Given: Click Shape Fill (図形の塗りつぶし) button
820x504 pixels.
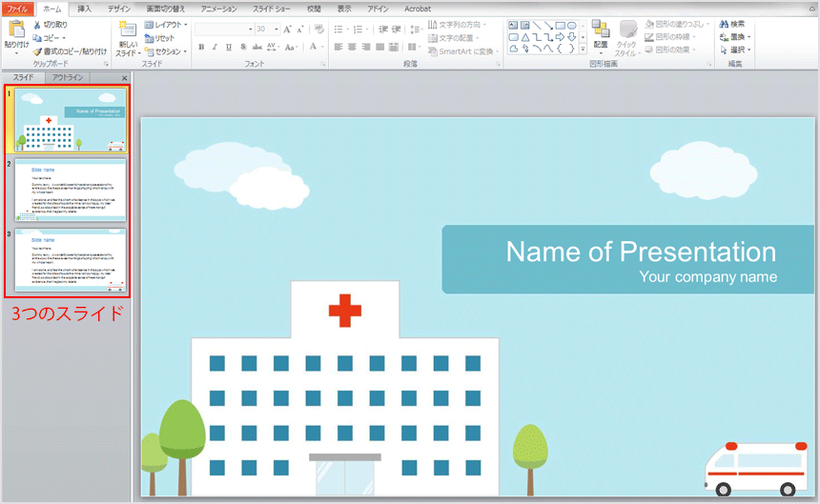Looking at the screenshot, I should [x=677, y=24].
